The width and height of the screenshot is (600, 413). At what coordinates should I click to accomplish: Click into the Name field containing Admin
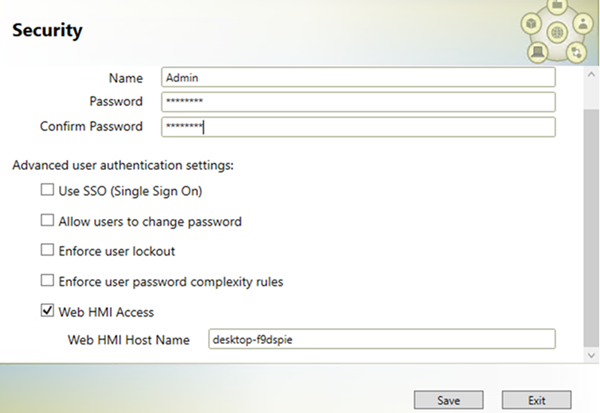[x=358, y=77]
